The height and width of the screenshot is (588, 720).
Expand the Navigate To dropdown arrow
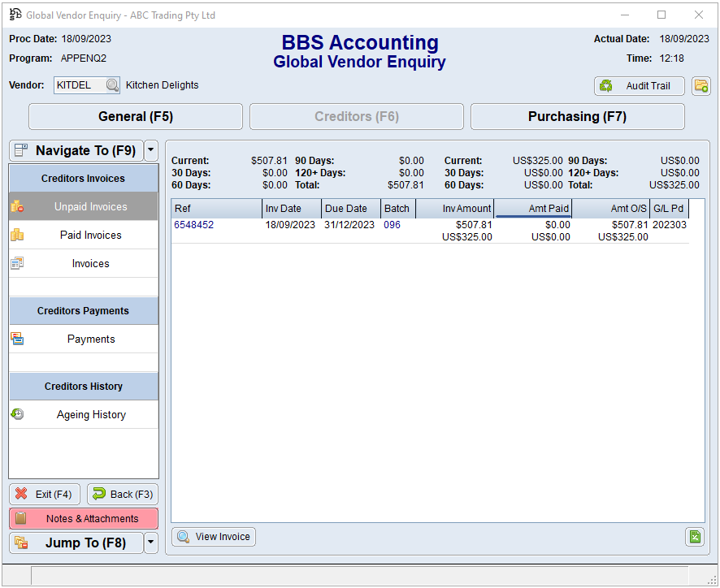pyautogui.click(x=151, y=150)
